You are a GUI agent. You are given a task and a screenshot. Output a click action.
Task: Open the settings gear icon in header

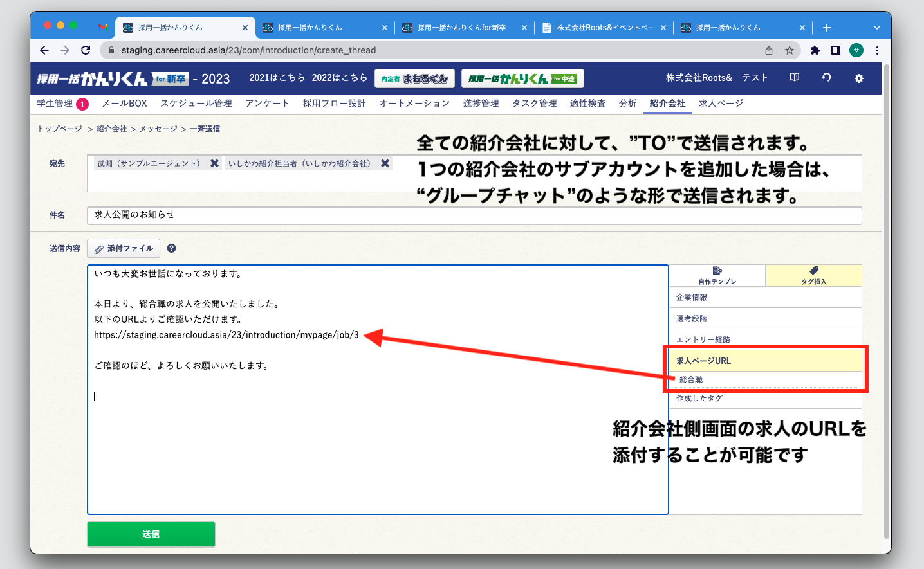tap(858, 78)
